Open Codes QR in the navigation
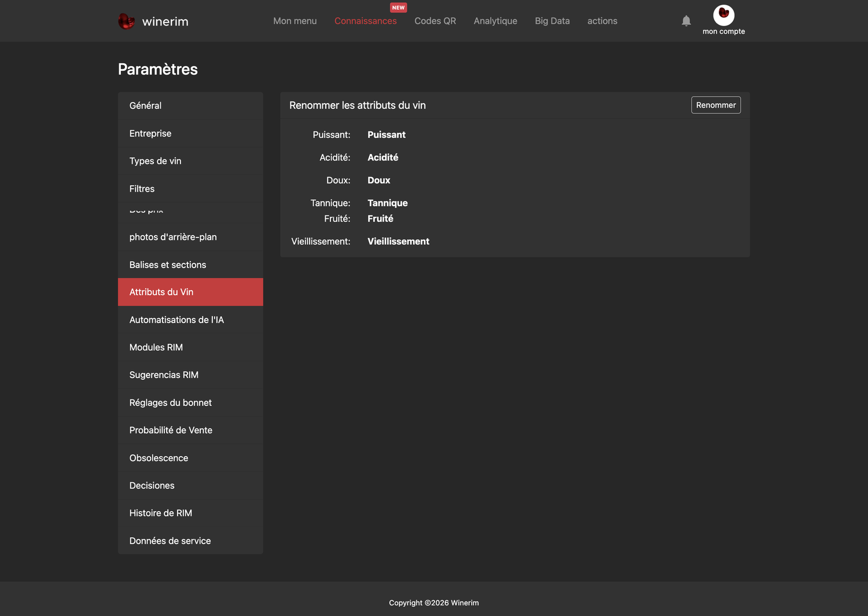Image resolution: width=868 pixels, height=616 pixels. [x=435, y=21]
